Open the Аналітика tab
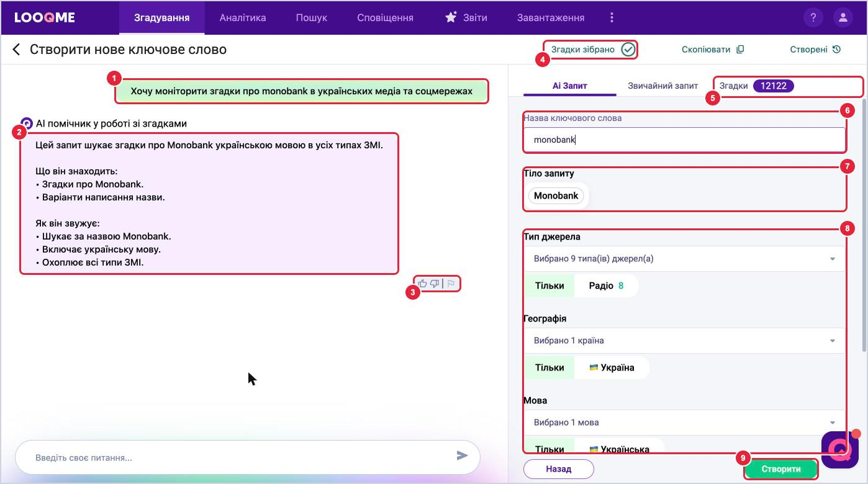Viewport: 868px width, 484px height. (243, 17)
